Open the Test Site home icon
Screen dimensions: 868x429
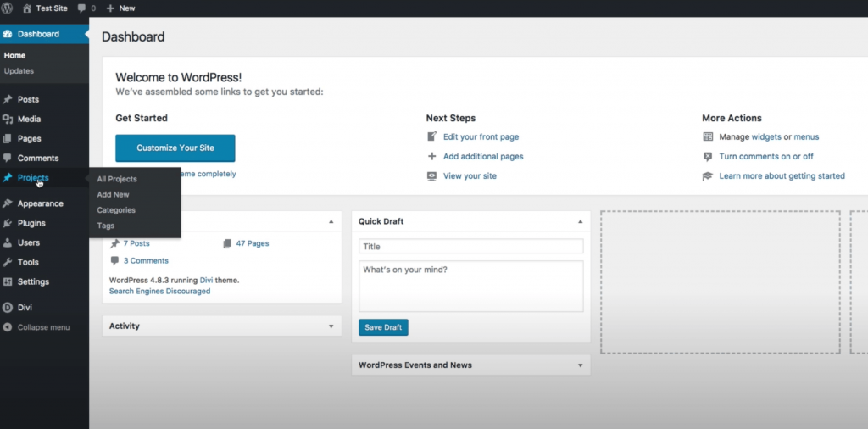pos(26,8)
